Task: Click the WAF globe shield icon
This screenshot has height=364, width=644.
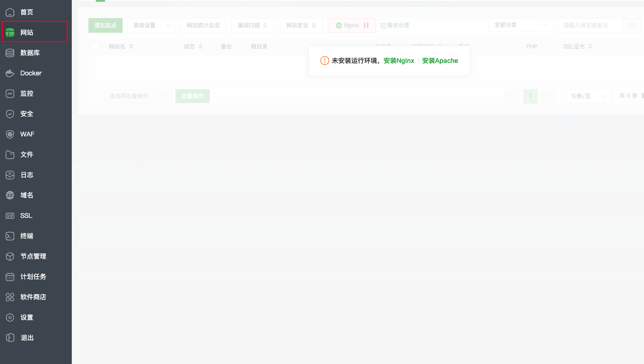Action: point(10,134)
